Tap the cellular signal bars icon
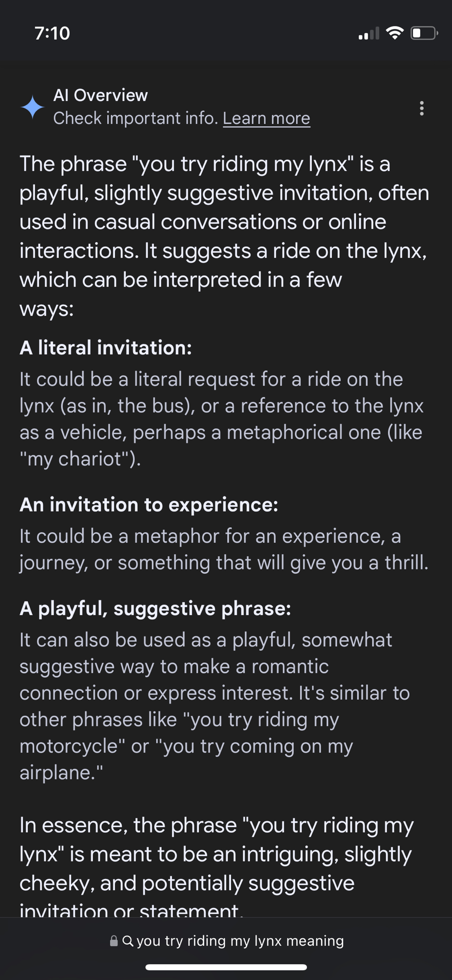Screen dimensions: 452x980 coord(369,34)
